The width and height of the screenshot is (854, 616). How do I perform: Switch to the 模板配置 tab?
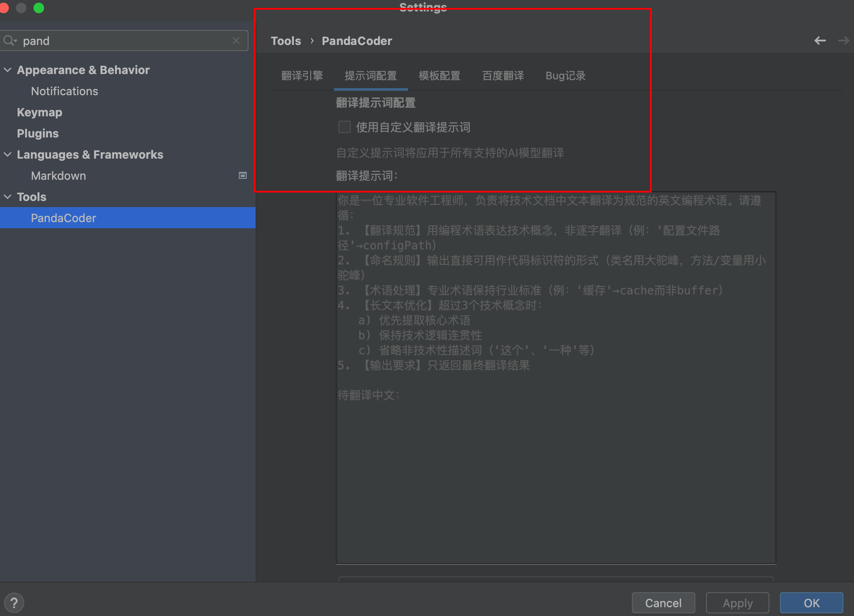coord(439,75)
